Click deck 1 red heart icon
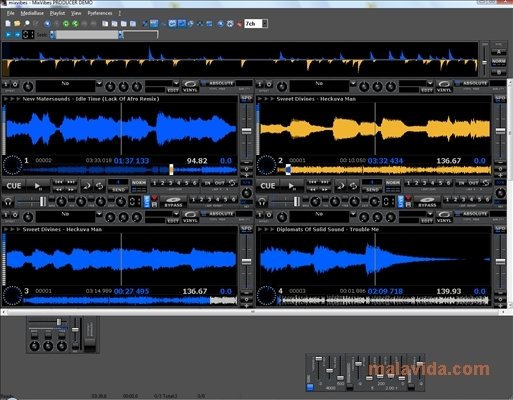This screenshot has width=513, height=400. (154, 198)
